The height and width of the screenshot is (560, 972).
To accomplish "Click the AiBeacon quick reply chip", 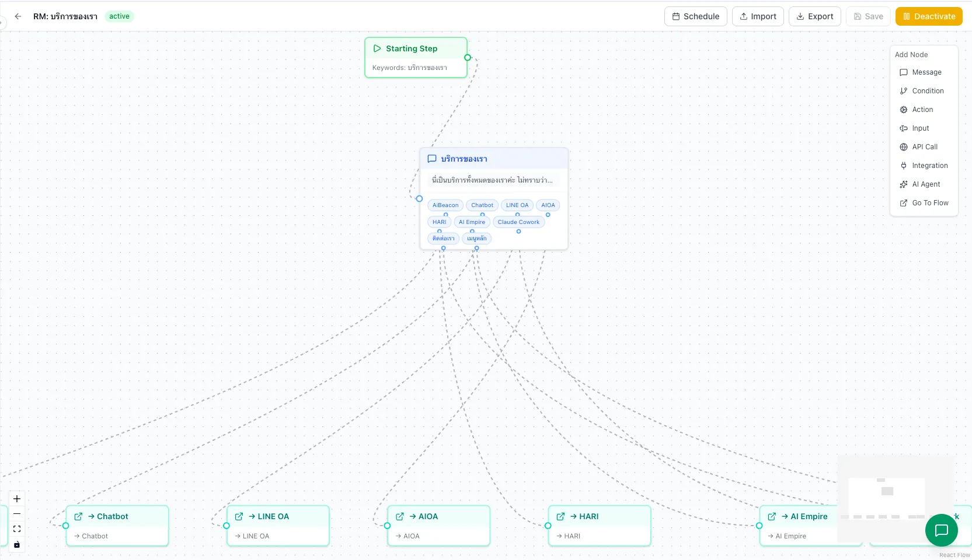I will 445,205.
